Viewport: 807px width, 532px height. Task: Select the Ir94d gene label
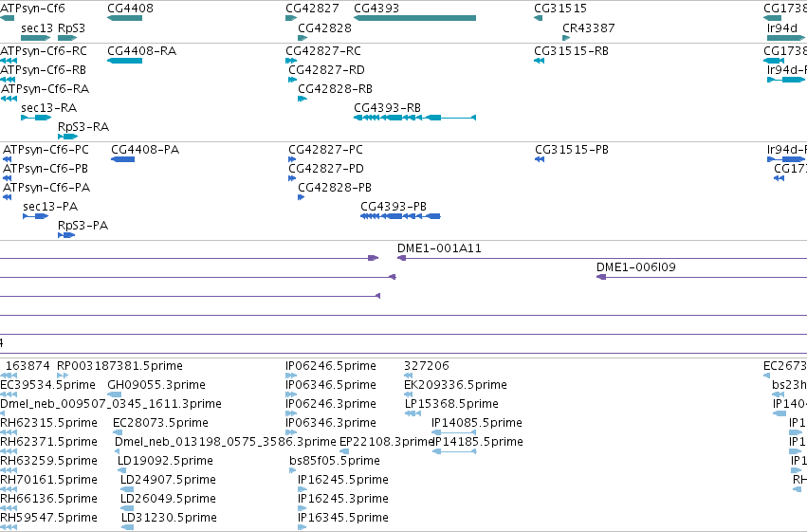[782, 28]
